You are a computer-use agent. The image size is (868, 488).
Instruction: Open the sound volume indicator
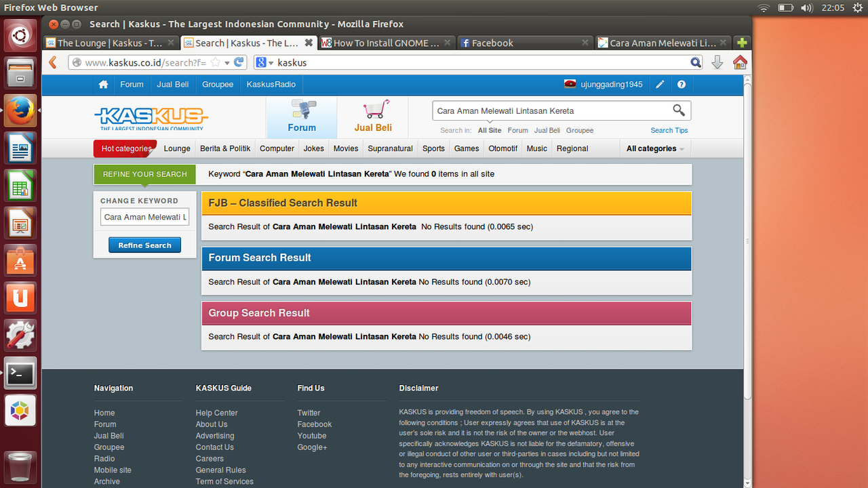coord(806,8)
